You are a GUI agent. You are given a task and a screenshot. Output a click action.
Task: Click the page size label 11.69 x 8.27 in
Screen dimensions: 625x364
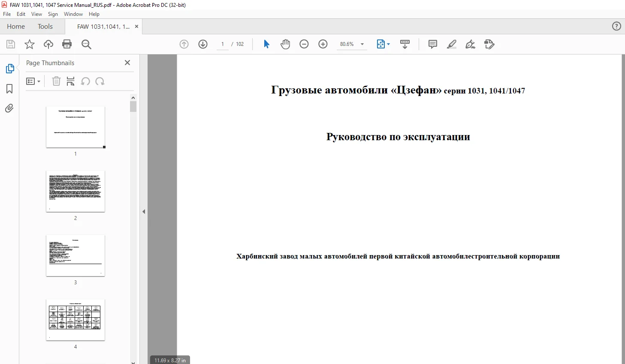coord(170,360)
